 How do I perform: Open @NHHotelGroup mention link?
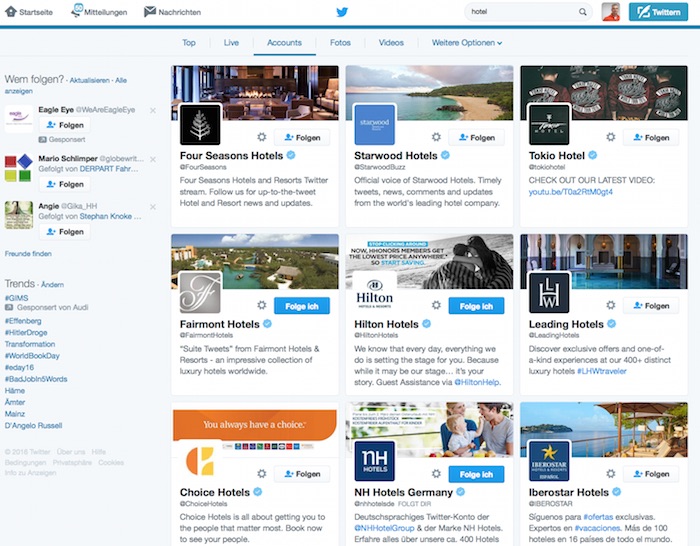tap(384, 528)
